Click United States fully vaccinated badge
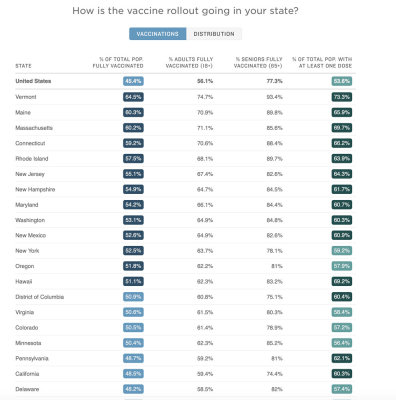Screen dimensions: 396x400 [x=133, y=81]
